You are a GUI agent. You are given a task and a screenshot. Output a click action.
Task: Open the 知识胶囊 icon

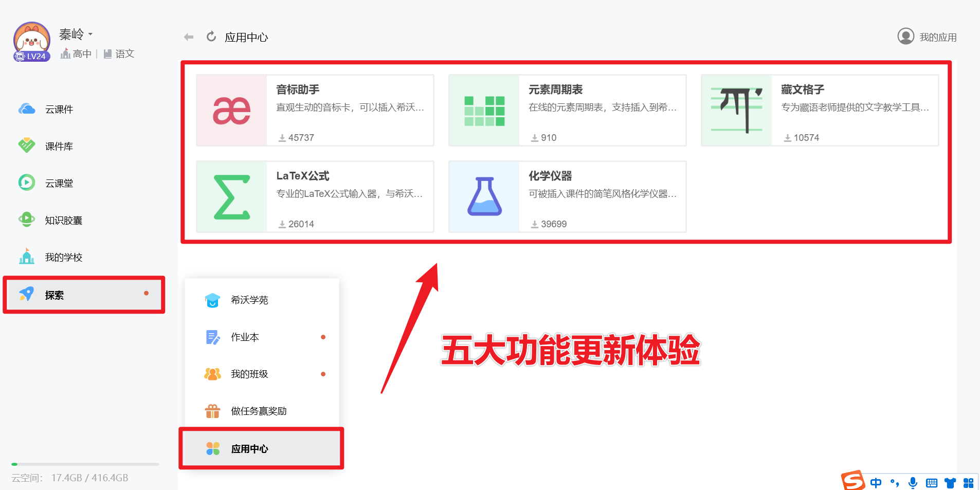tap(27, 220)
